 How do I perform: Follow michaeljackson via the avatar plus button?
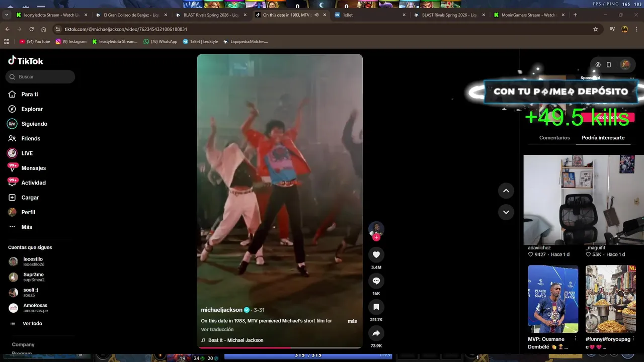[x=376, y=237]
